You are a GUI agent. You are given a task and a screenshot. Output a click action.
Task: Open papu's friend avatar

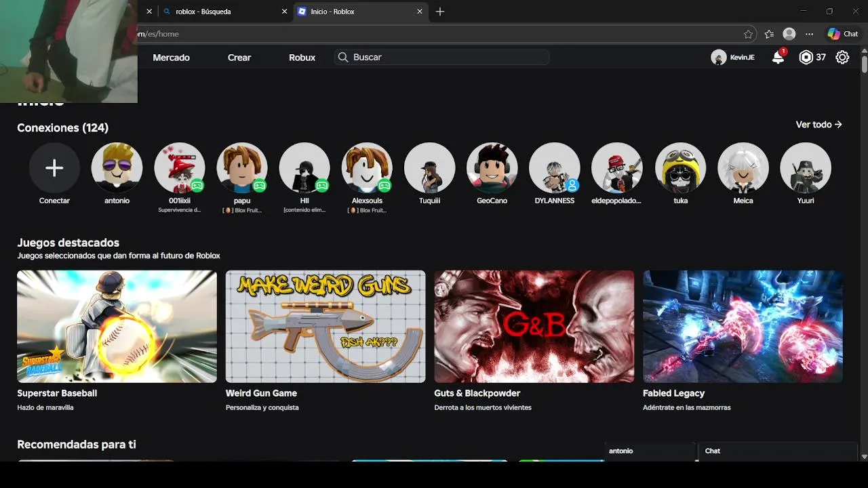tap(242, 168)
